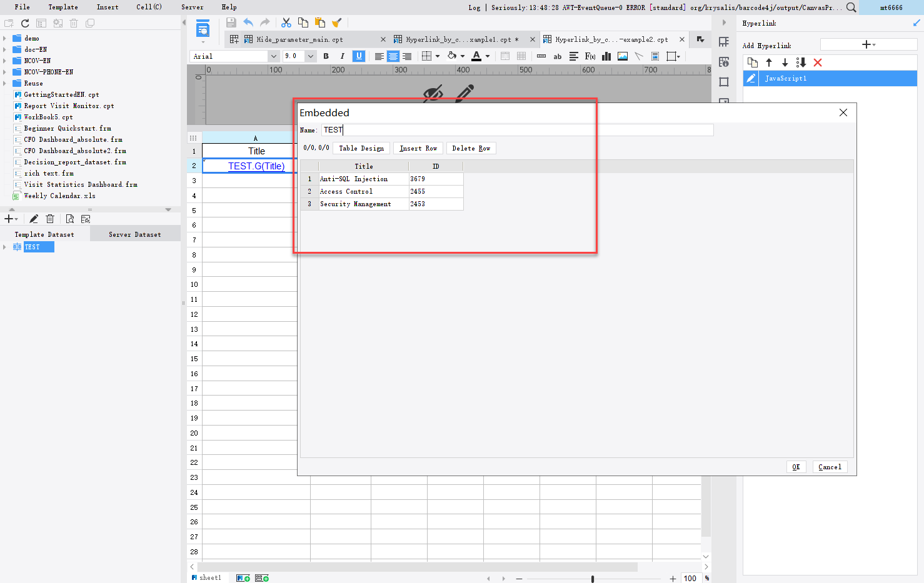This screenshot has height=583, width=924.
Task: Toggle Underline formatting
Action: coord(359,56)
